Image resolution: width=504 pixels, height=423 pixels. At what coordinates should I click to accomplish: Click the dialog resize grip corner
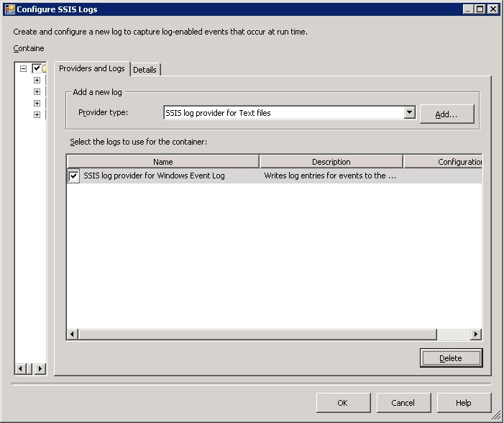click(497, 416)
